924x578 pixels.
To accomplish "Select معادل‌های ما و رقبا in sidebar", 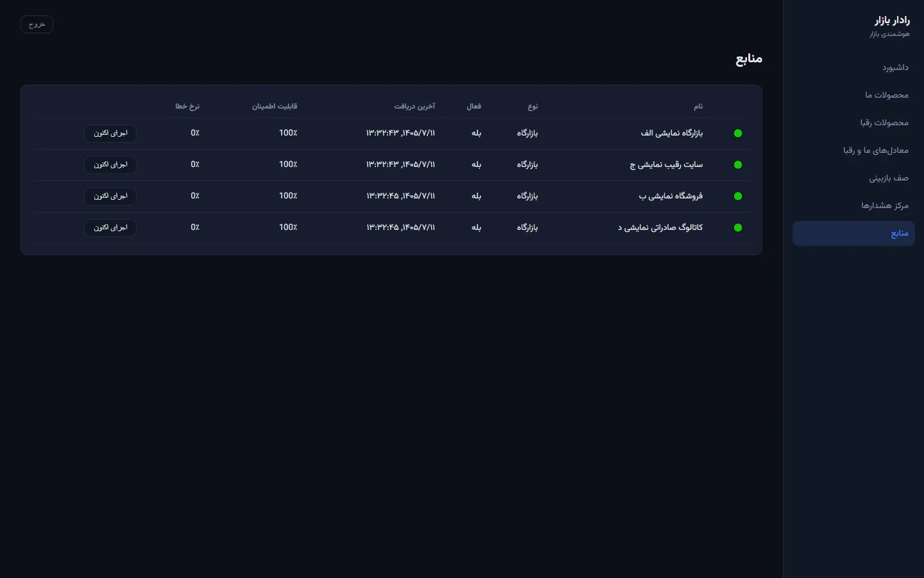I will click(853, 150).
